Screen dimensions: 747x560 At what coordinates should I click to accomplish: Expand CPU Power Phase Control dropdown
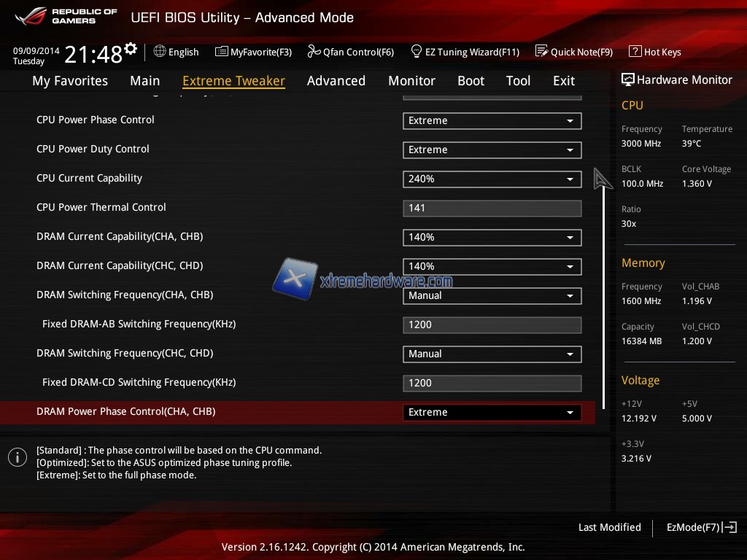(x=492, y=121)
